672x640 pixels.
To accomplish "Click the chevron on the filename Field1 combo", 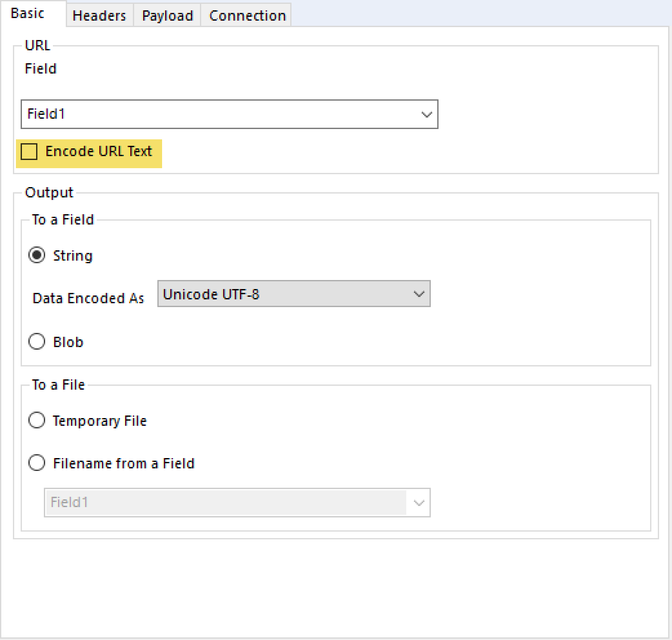I will pyautogui.click(x=418, y=502).
